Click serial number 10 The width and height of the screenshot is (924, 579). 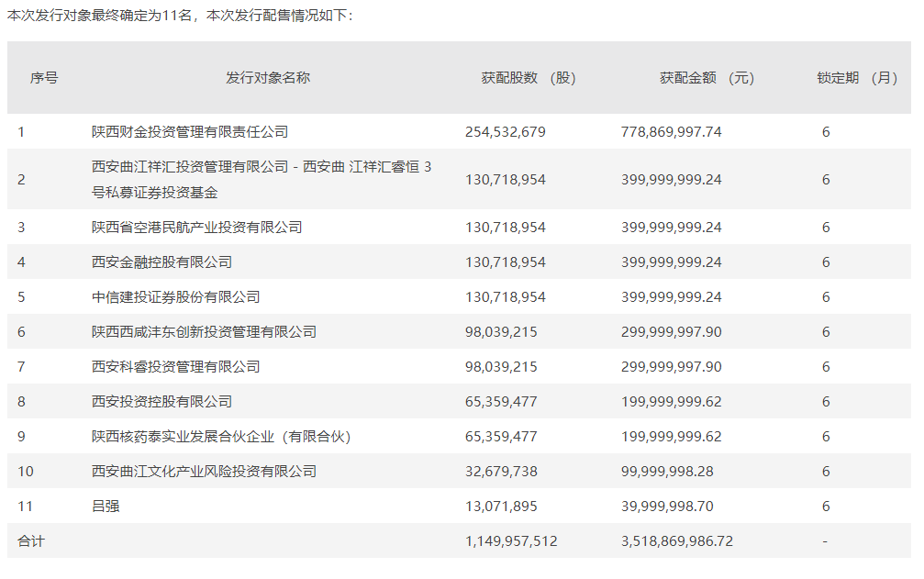coord(26,472)
